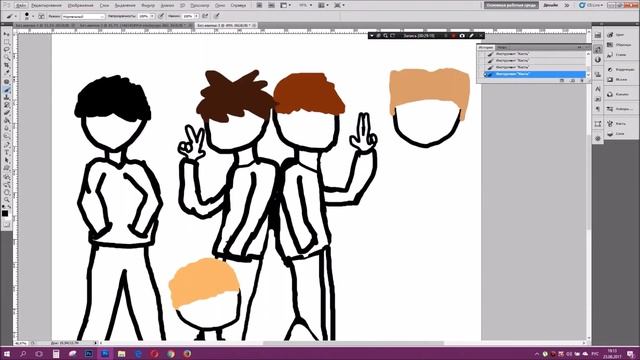Image resolution: width=640 pixels, height=360 pixels.
Task: Switch to the История tab
Action: click(x=486, y=47)
